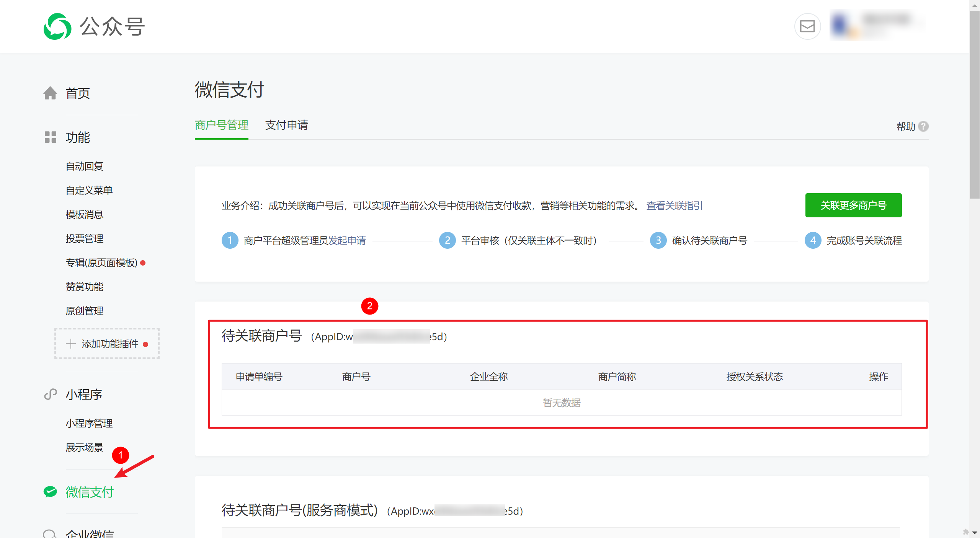
Task: Select the 小程序 sidebar section heading
Action: (84, 395)
